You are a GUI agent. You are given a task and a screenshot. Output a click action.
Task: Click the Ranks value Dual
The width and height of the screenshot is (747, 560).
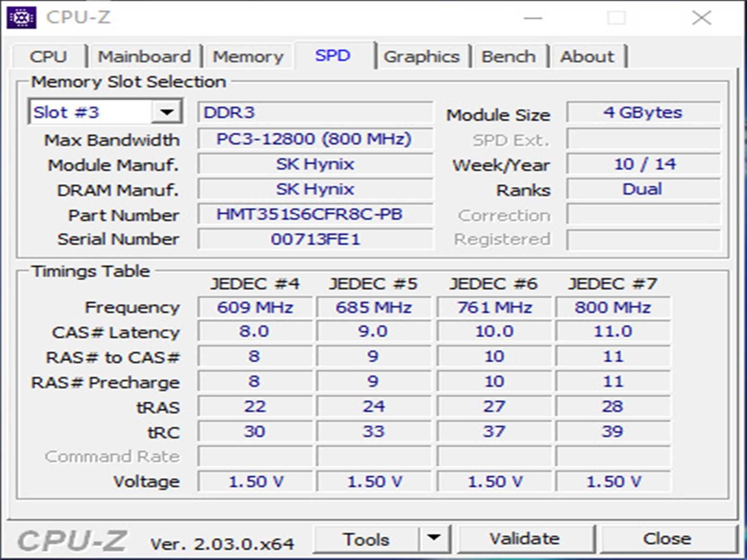[643, 189]
